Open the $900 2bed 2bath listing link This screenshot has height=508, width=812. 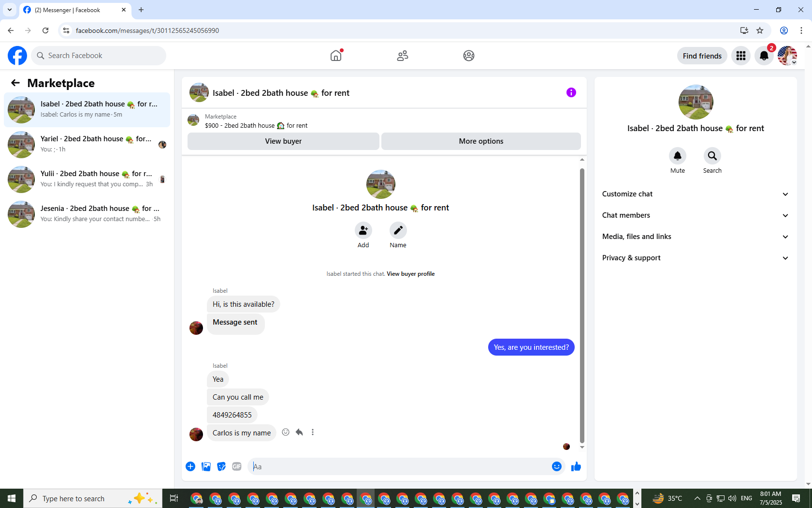(x=256, y=125)
